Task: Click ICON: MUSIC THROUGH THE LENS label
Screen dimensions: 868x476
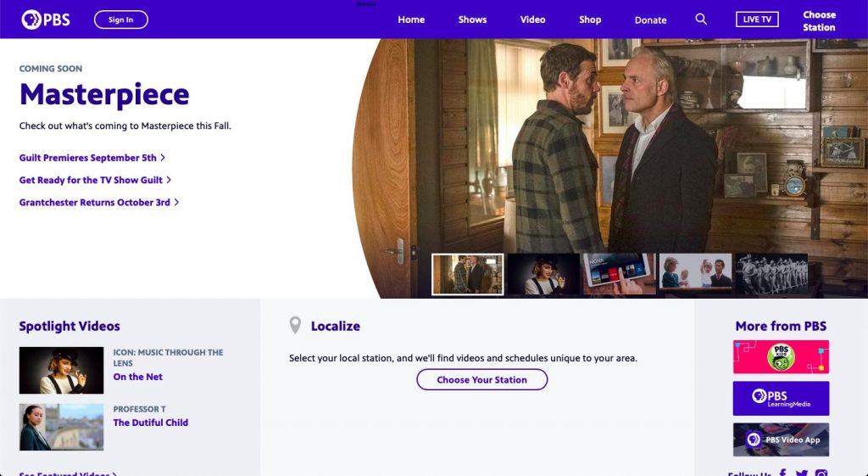Action: [169, 357]
